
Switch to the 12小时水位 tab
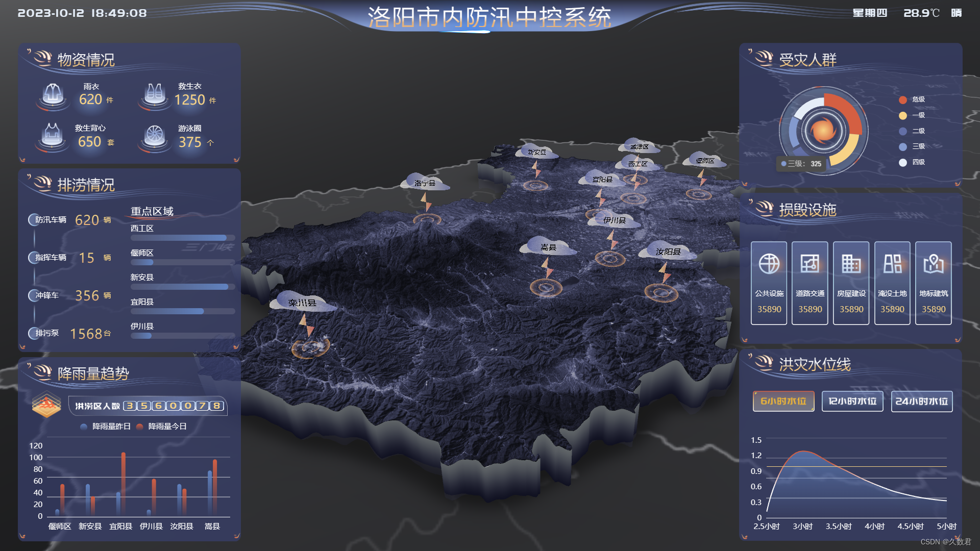click(852, 401)
